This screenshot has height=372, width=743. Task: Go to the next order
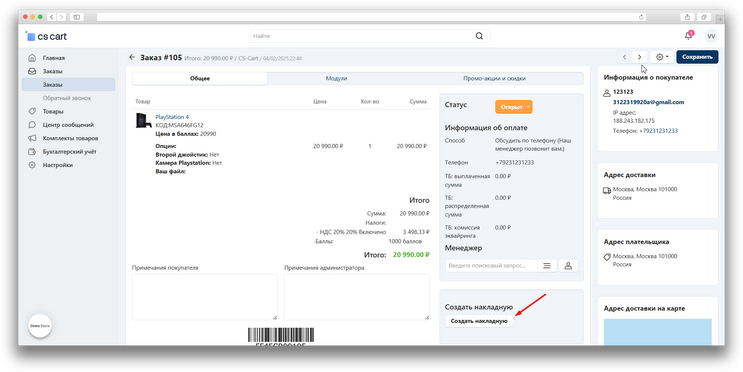(x=639, y=57)
